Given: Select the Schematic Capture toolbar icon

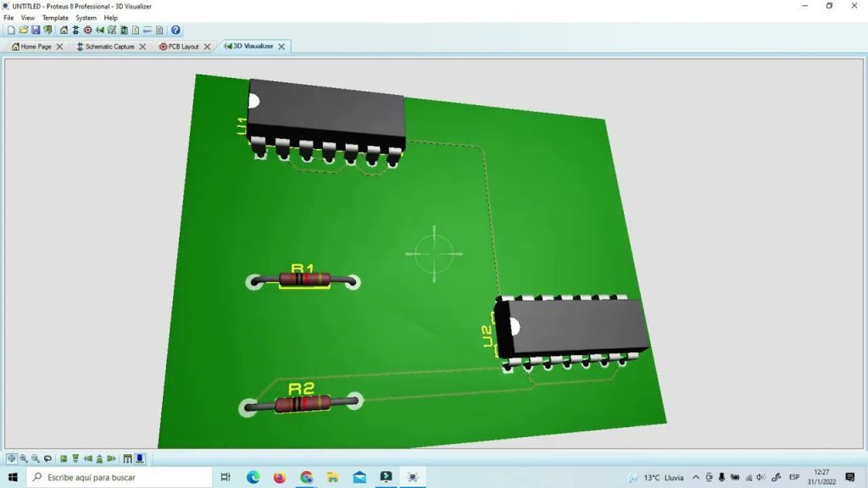Looking at the screenshot, I should (75, 30).
